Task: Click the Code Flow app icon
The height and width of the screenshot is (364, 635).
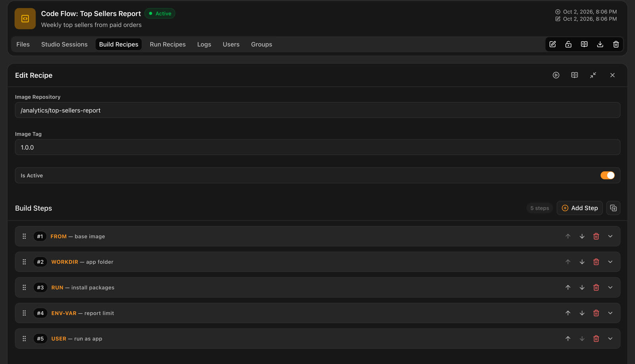Action: coord(25,19)
